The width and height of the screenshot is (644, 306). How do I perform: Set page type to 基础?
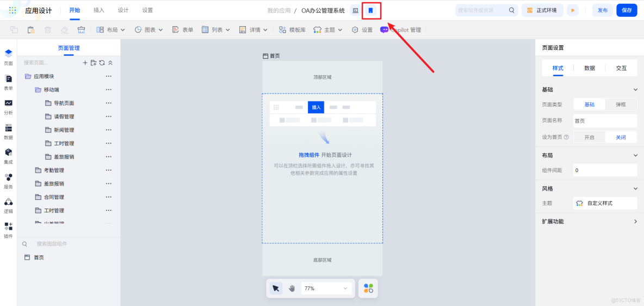[x=590, y=105]
